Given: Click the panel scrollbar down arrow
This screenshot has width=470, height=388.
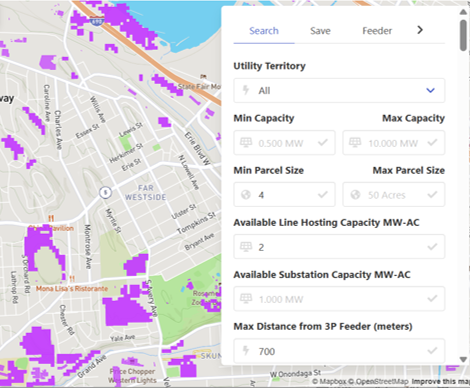Looking at the screenshot, I should 463,359.
